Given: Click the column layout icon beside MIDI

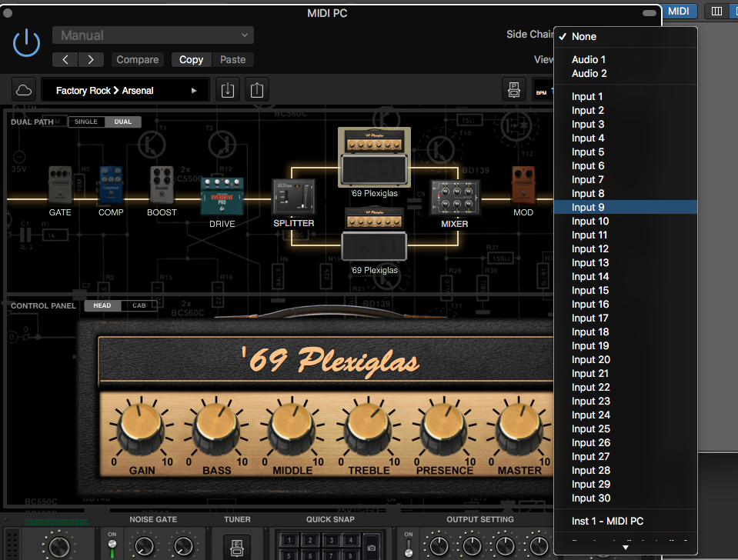Looking at the screenshot, I should (716, 12).
